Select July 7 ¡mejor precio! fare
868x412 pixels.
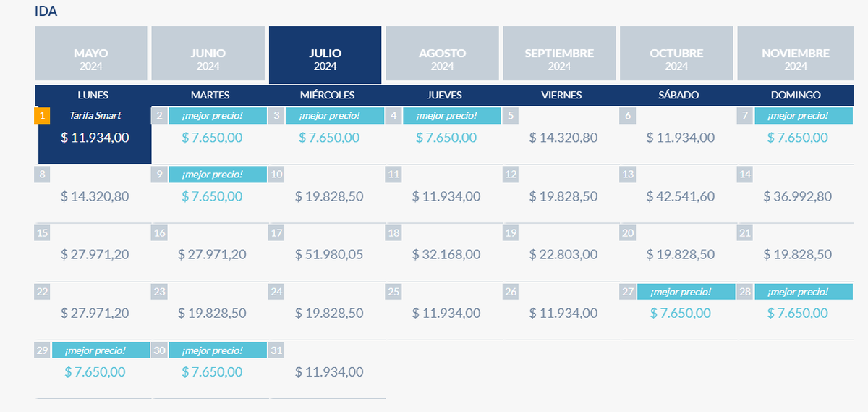pos(798,137)
